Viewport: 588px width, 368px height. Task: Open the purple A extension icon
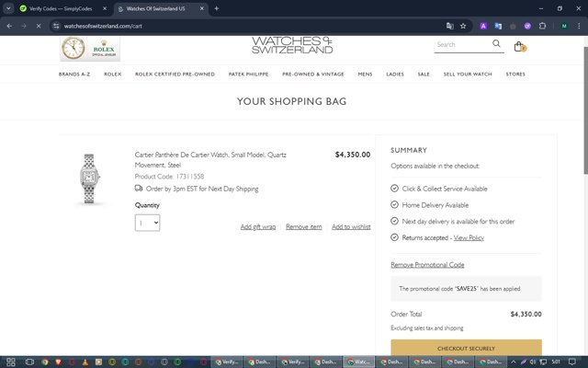click(483, 26)
